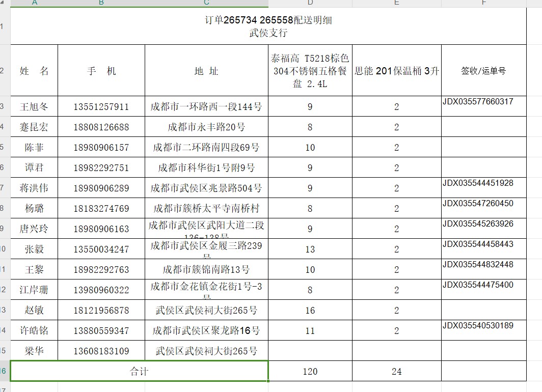Screen dimensions: 542x392
Task: Select address 成都市一环路西一段144号
Action: 206,106
